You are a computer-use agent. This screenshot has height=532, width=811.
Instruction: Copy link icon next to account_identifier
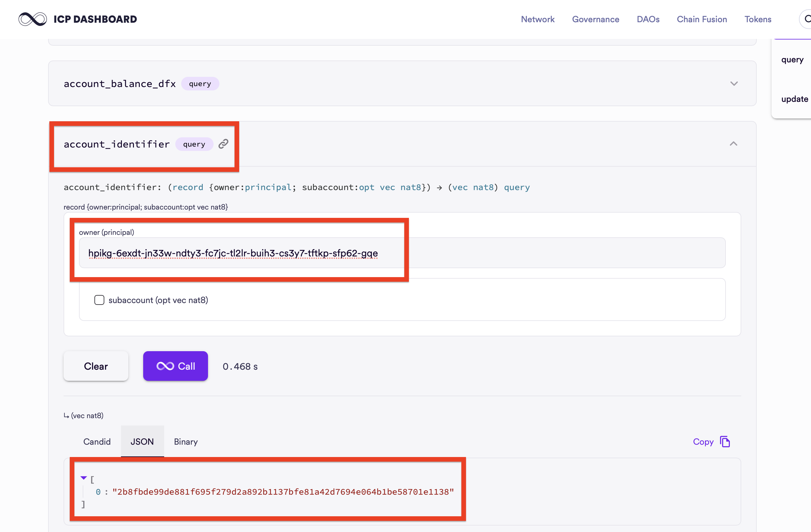[x=223, y=144]
